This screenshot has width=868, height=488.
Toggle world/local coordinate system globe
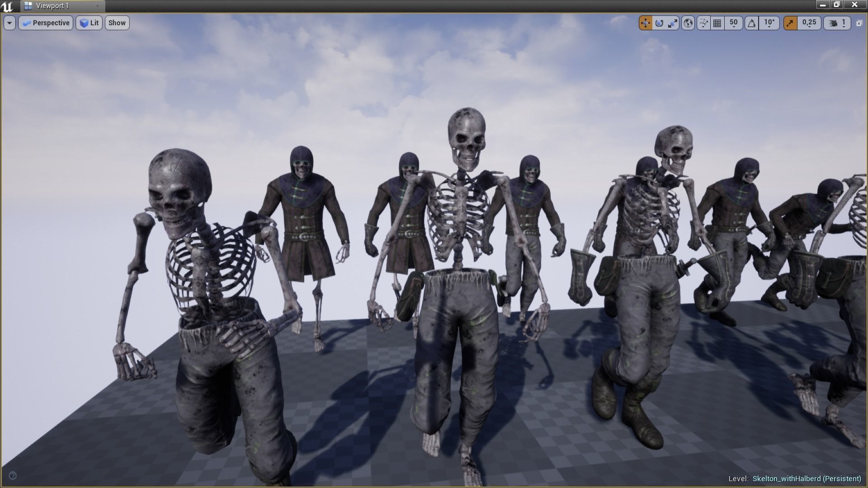click(x=688, y=23)
